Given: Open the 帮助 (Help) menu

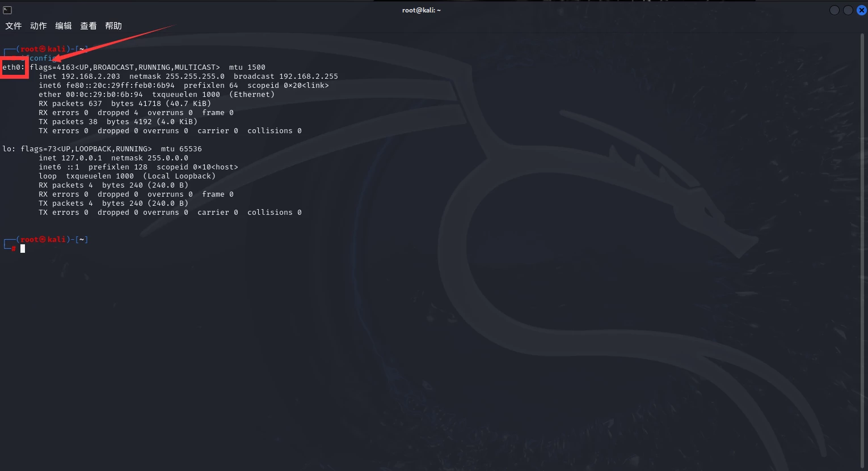Looking at the screenshot, I should (113, 26).
